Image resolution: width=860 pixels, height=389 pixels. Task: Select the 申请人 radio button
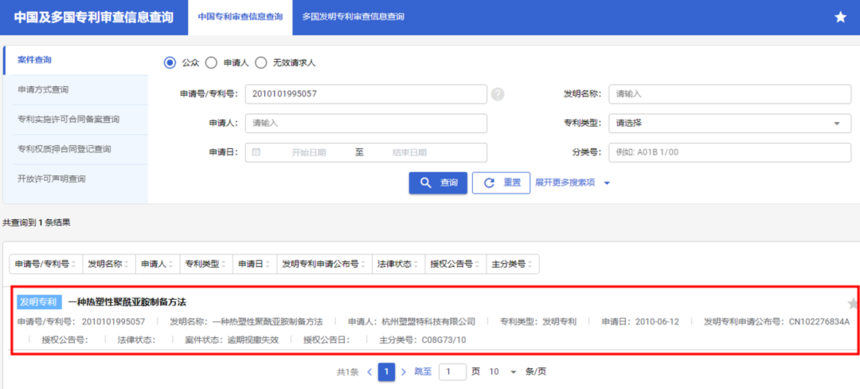pos(211,63)
